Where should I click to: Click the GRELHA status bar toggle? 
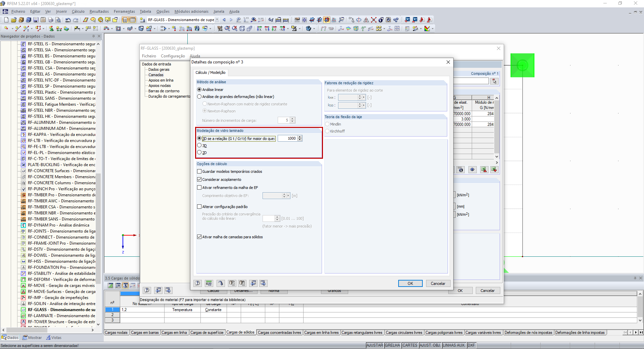(393, 345)
